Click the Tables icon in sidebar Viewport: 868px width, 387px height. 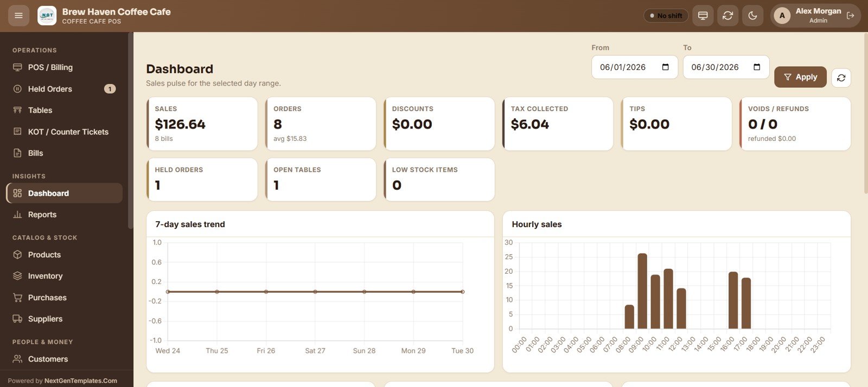[17, 110]
